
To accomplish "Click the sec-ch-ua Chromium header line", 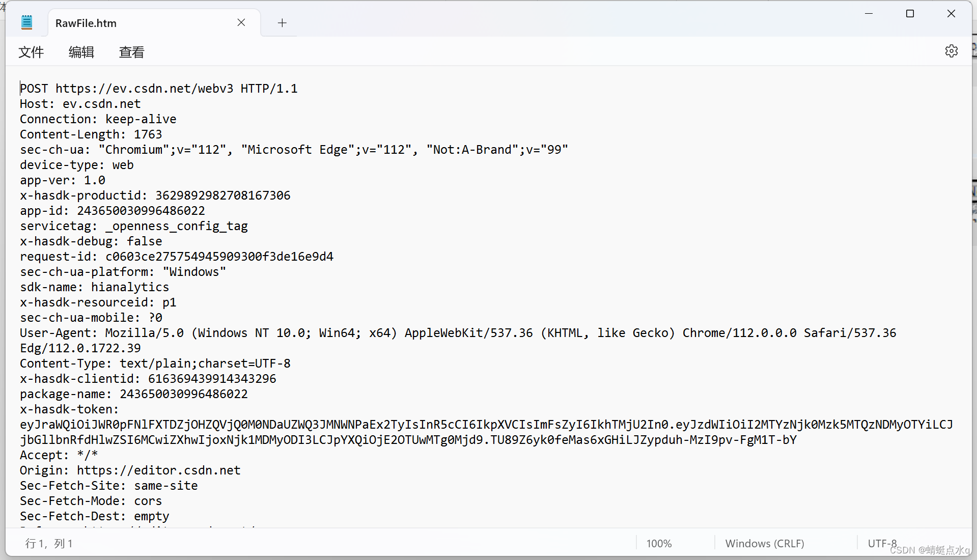I will tap(294, 150).
